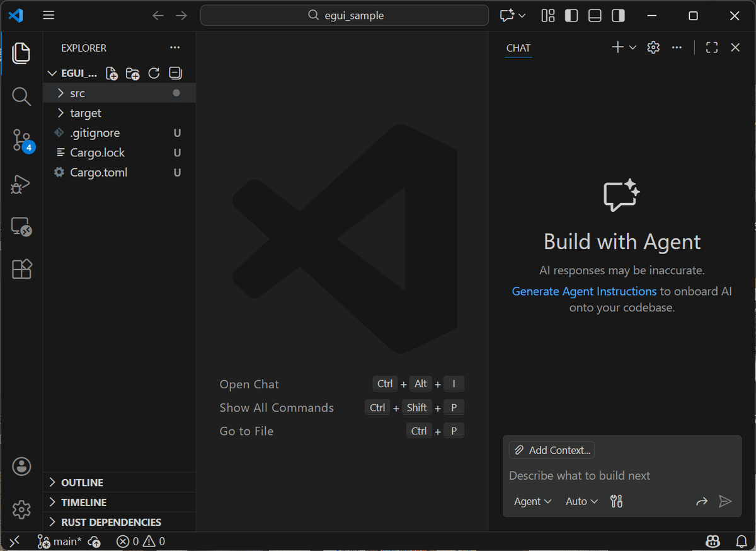Open the Manage gear in activity bar

coord(21,509)
